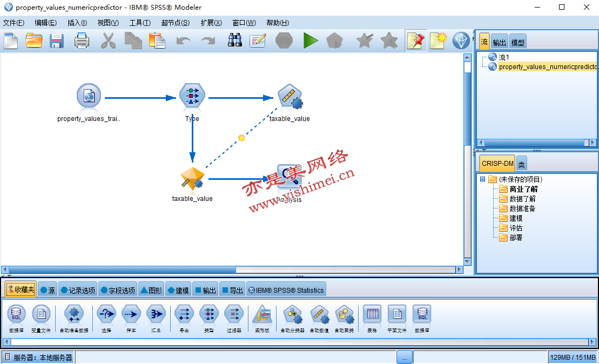The height and width of the screenshot is (364, 599).
Task: Open the 超节点(S) menu
Action: tap(176, 23)
